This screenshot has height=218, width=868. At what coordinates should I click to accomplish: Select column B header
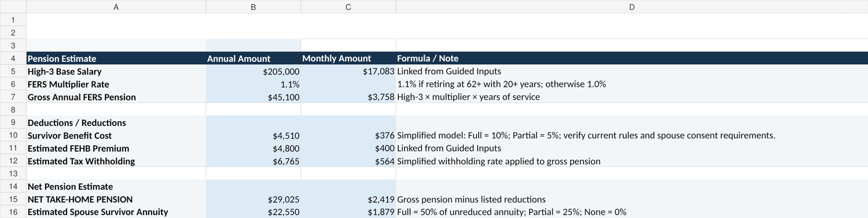point(253,7)
